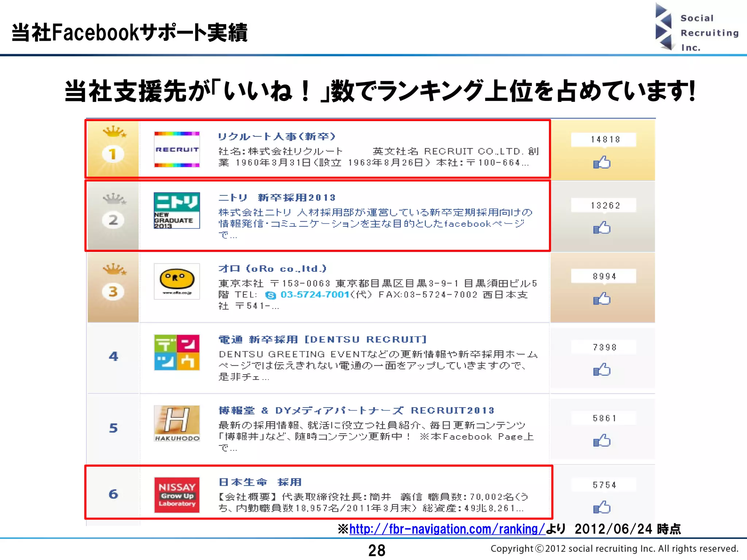Click the page number 28
Viewport: 747px width, 560px height.
click(x=377, y=550)
